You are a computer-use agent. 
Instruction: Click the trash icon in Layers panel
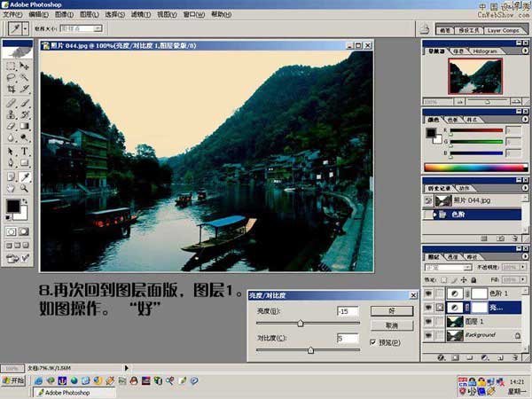coord(515,357)
